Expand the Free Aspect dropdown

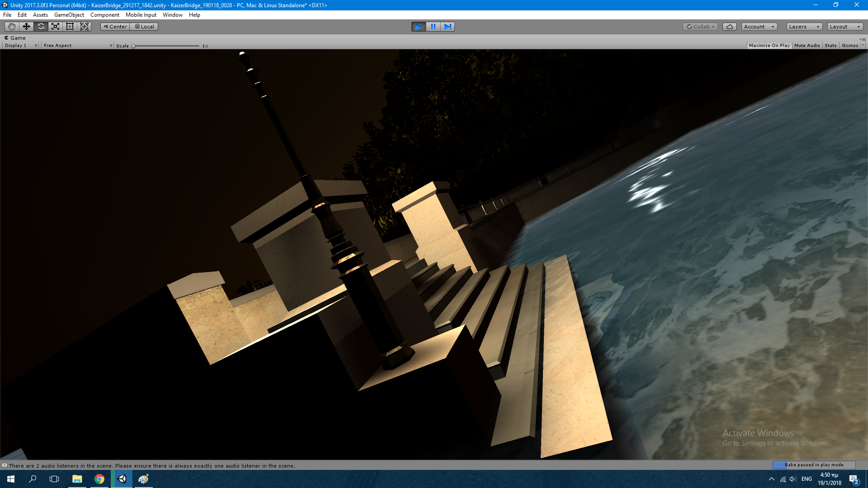point(77,46)
